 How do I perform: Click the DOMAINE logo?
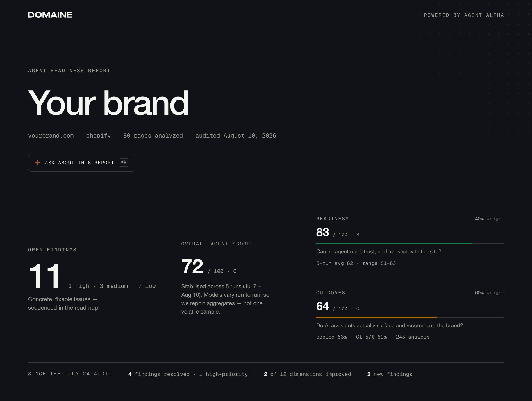click(x=50, y=15)
